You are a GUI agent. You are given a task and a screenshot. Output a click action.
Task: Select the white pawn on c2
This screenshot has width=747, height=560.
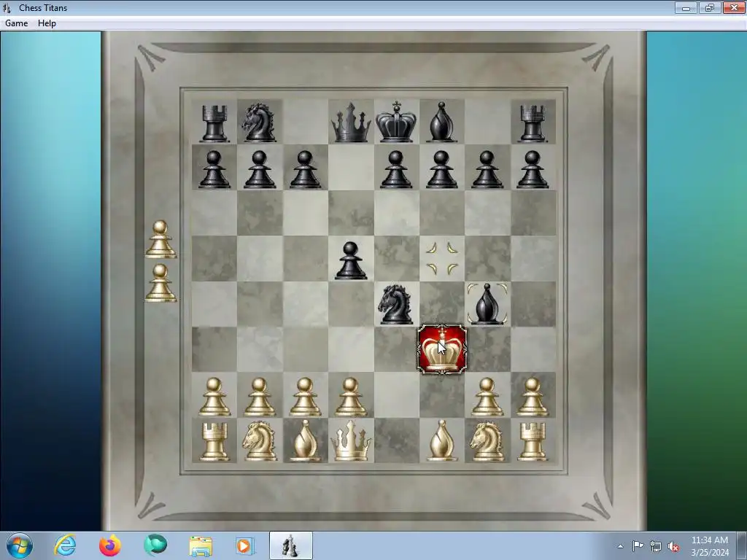coord(305,397)
